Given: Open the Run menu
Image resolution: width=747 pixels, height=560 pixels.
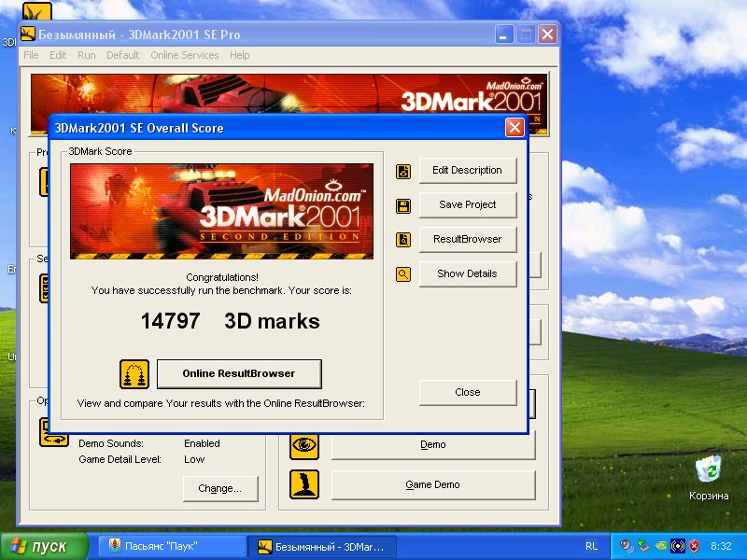Looking at the screenshot, I should pyautogui.click(x=87, y=55).
